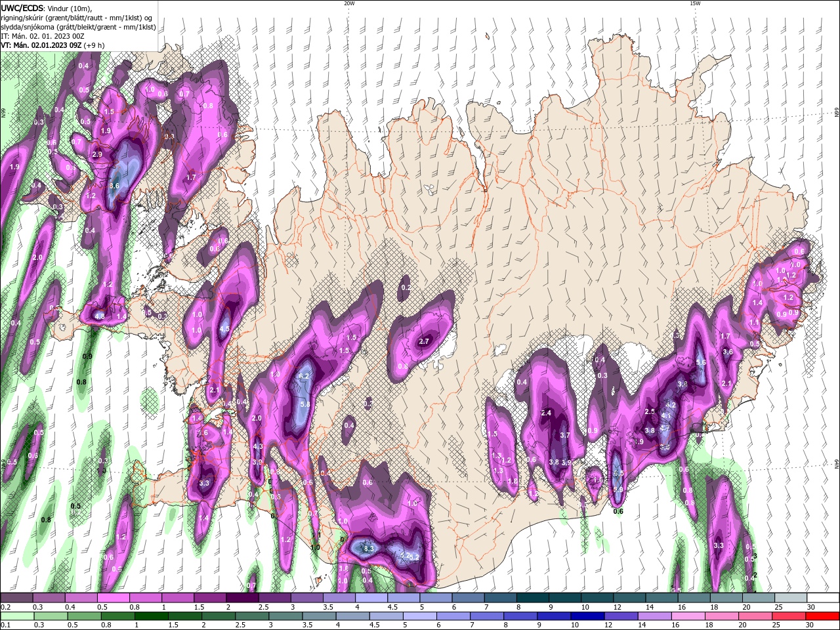Click the palest green swatch between 0.1 and 0.3
Viewport: 840px width, 630px height.
[x=17, y=616]
